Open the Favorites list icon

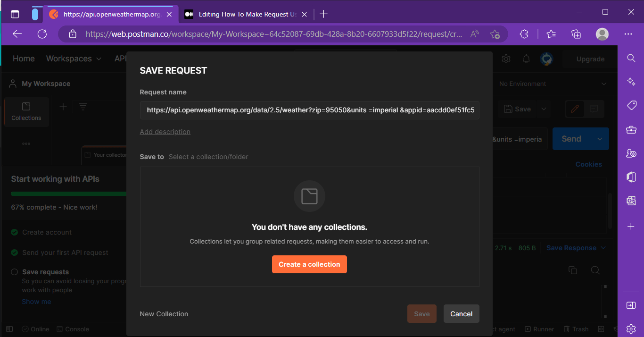click(551, 34)
